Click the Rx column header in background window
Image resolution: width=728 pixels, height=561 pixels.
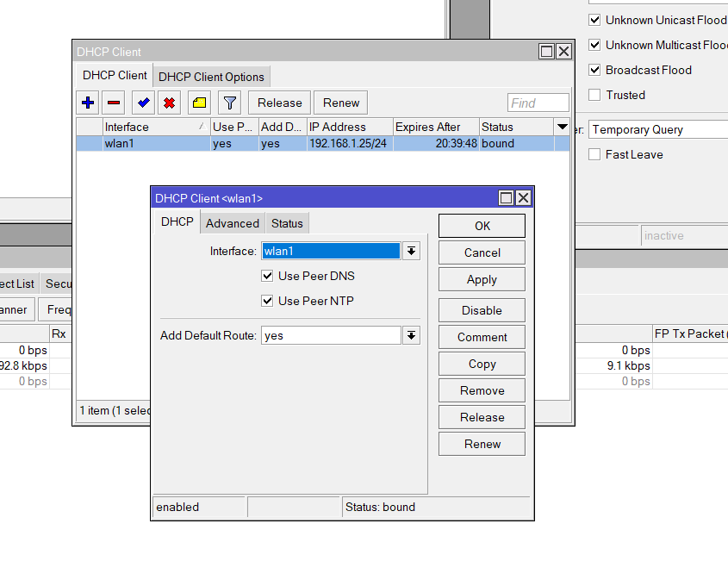coord(60,333)
